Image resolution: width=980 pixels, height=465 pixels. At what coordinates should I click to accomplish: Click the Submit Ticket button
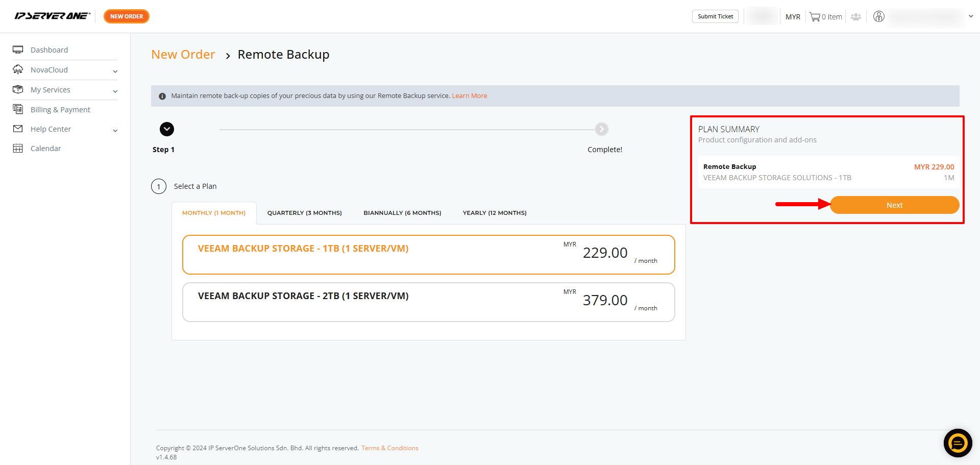(715, 16)
